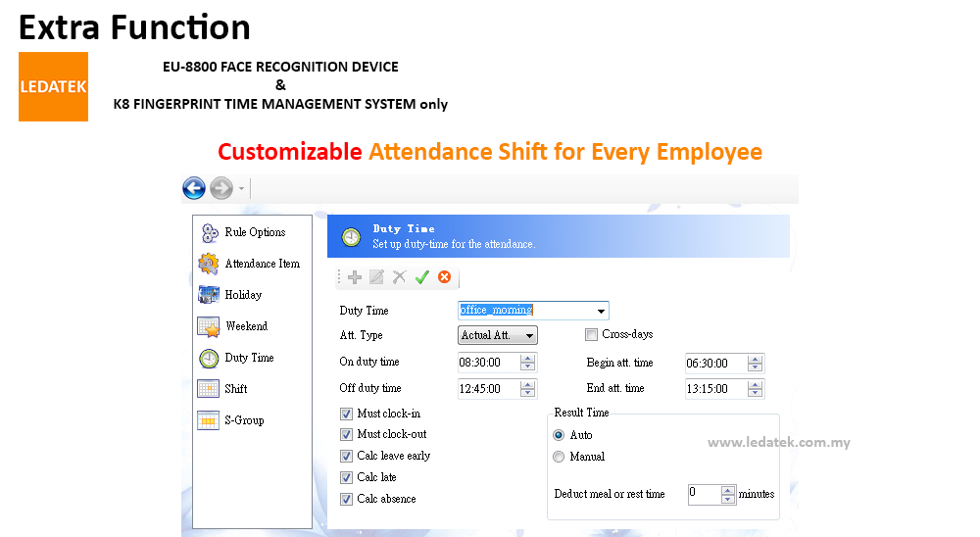Click the Weekend calendar star icon
Screen dimensions: 980x537
click(x=209, y=326)
